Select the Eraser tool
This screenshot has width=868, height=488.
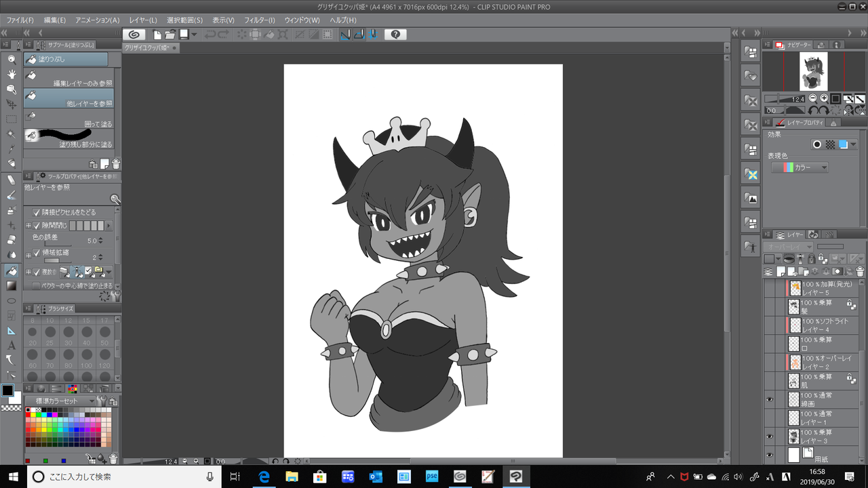click(12, 240)
